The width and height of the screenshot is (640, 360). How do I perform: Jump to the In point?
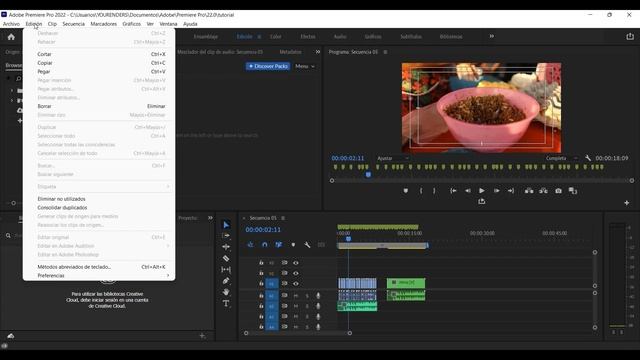coord(453,191)
